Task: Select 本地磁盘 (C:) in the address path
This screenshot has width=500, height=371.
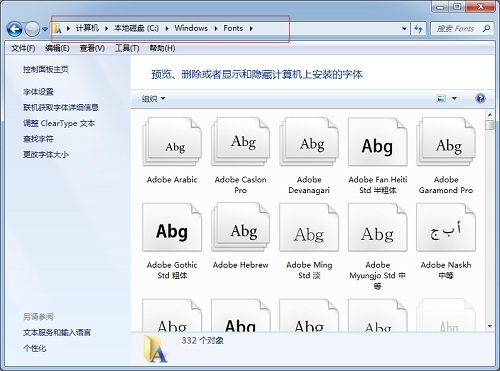Action: (x=136, y=28)
